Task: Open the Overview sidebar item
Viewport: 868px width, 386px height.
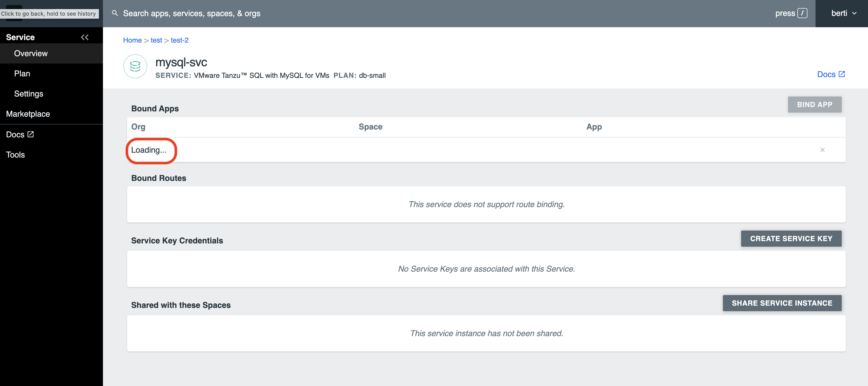Action: point(31,53)
